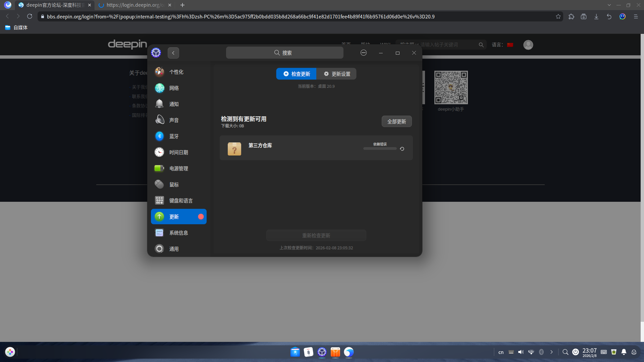This screenshot has width=644, height=362.
Task: Open the 蓝牙 Bluetooth settings
Action: pyautogui.click(x=174, y=136)
